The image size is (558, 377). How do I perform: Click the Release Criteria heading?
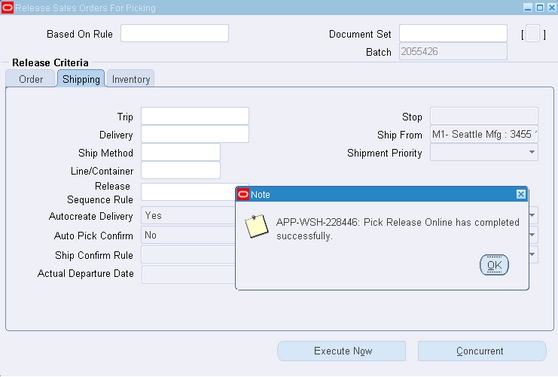[x=50, y=63]
